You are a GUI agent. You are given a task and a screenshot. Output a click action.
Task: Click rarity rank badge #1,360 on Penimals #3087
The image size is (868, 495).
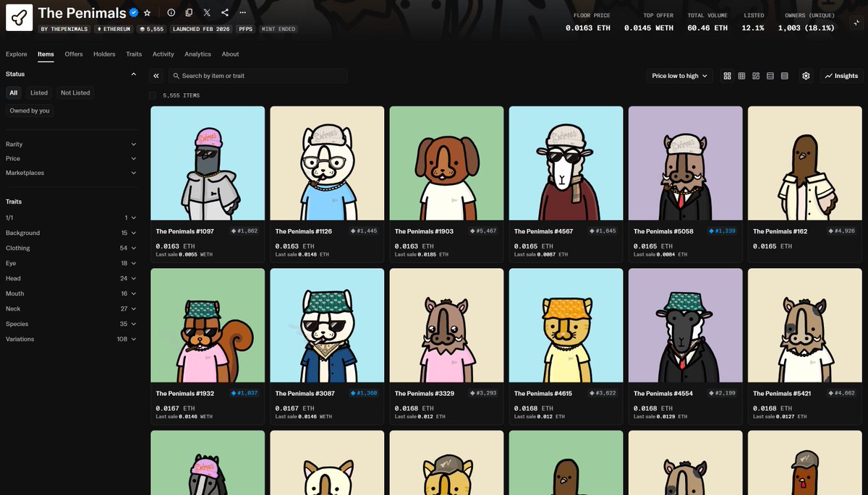click(363, 393)
